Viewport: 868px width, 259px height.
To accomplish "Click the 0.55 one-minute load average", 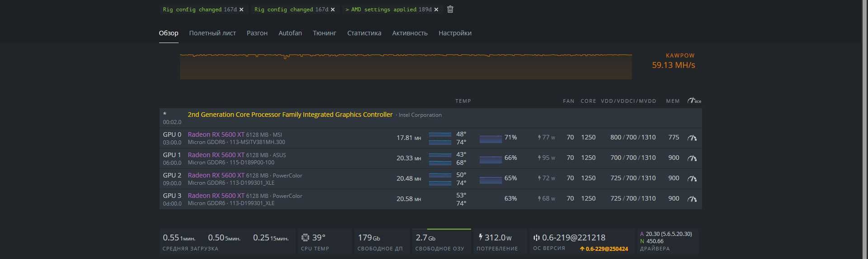I will tap(179, 237).
